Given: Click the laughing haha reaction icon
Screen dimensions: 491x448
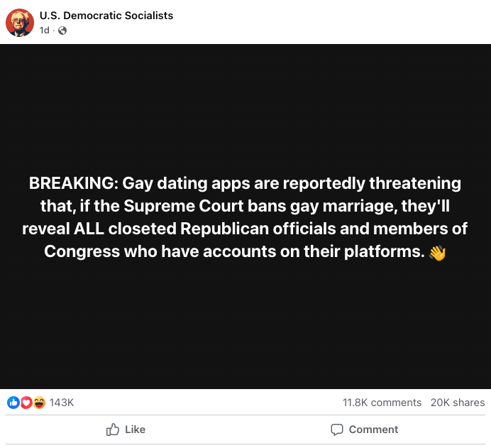Looking at the screenshot, I should [38, 403].
